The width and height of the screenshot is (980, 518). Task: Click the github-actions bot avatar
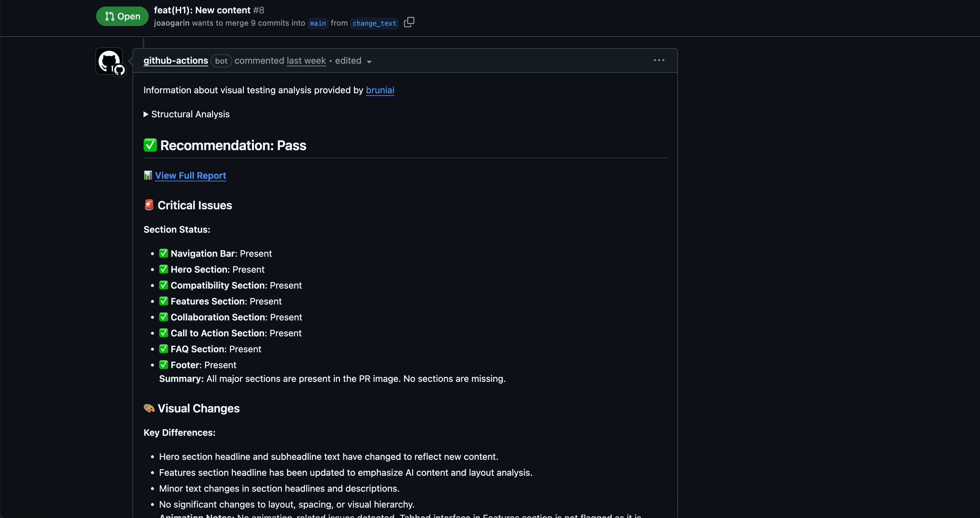pos(109,61)
